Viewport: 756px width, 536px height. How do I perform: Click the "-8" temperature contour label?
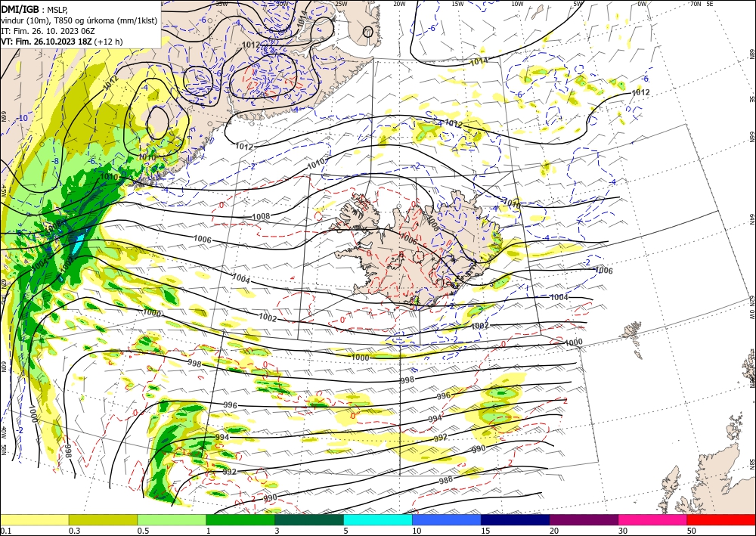tap(55, 161)
